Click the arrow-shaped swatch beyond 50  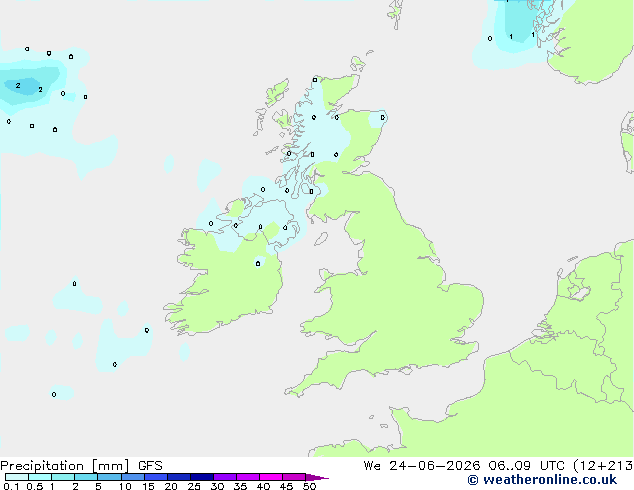(x=317, y=477)
